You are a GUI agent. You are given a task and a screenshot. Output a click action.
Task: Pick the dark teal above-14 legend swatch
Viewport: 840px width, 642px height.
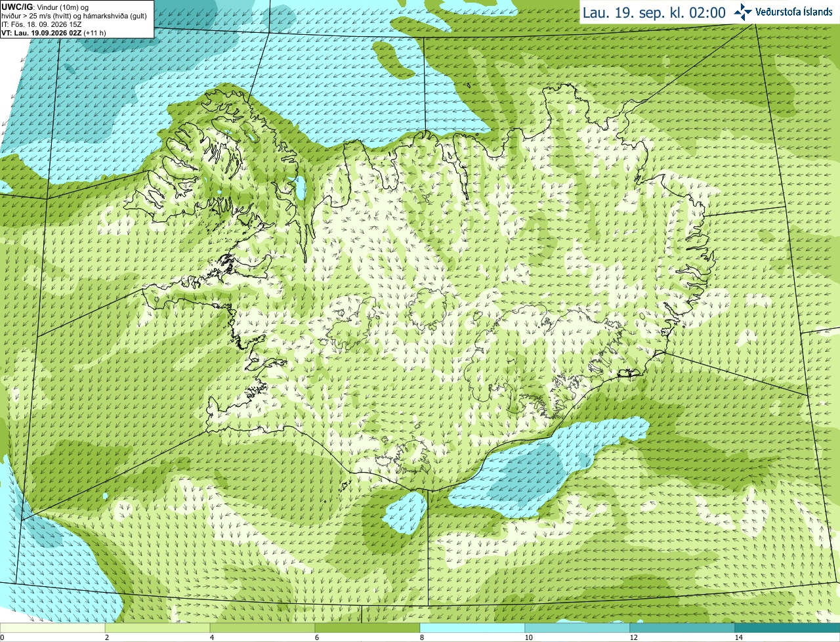point(787,628)
